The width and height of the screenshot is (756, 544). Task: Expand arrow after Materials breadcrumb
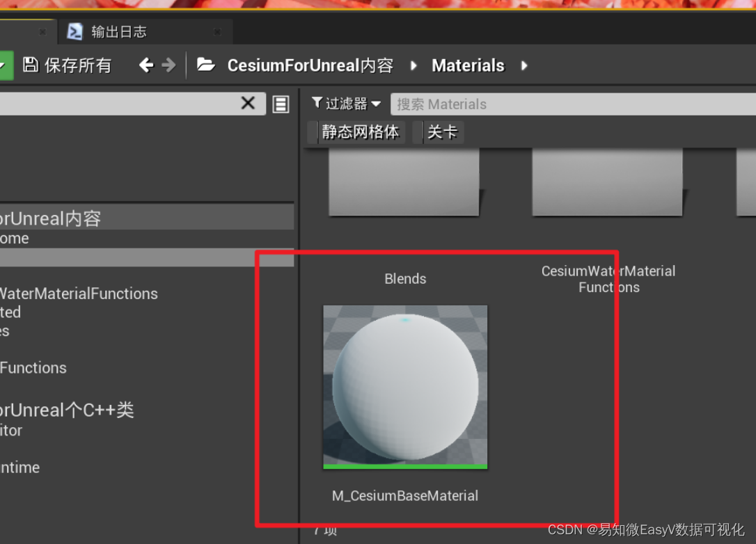point(524,65)
